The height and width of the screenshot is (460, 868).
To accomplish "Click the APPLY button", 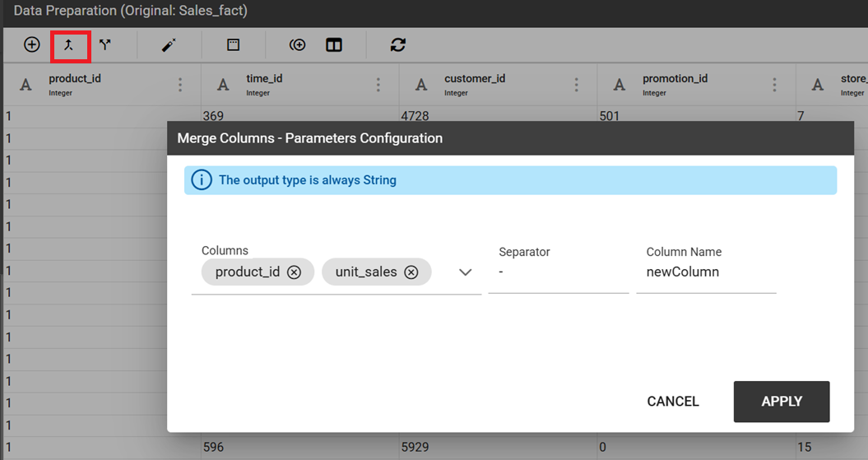I will click(x=782, y=402).
